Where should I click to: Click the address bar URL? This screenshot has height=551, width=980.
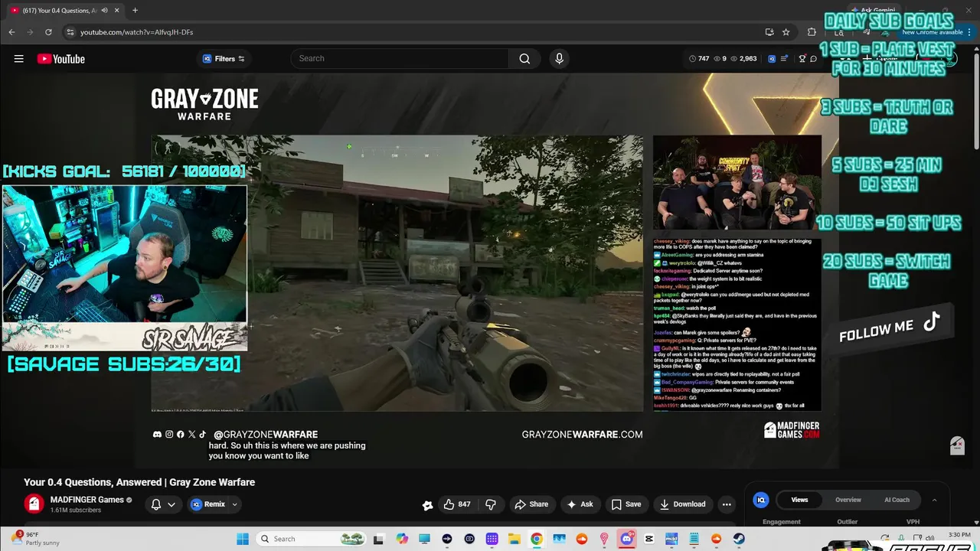136,32
